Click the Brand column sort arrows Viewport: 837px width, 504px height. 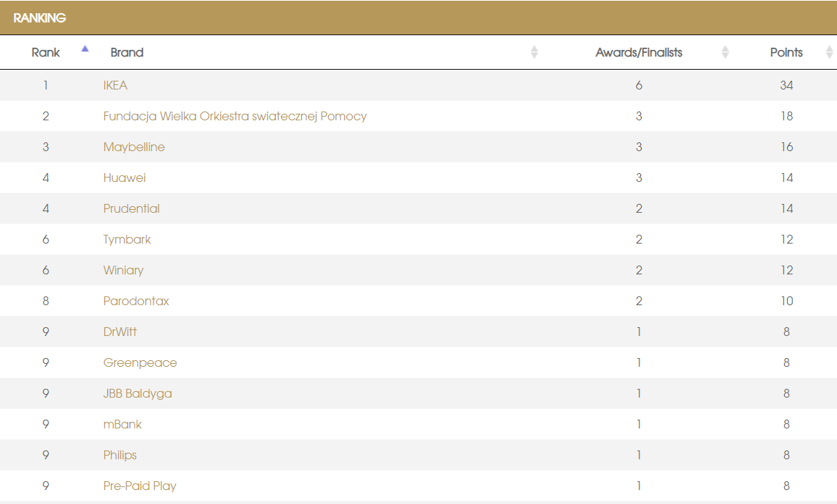tap(534, 52)
